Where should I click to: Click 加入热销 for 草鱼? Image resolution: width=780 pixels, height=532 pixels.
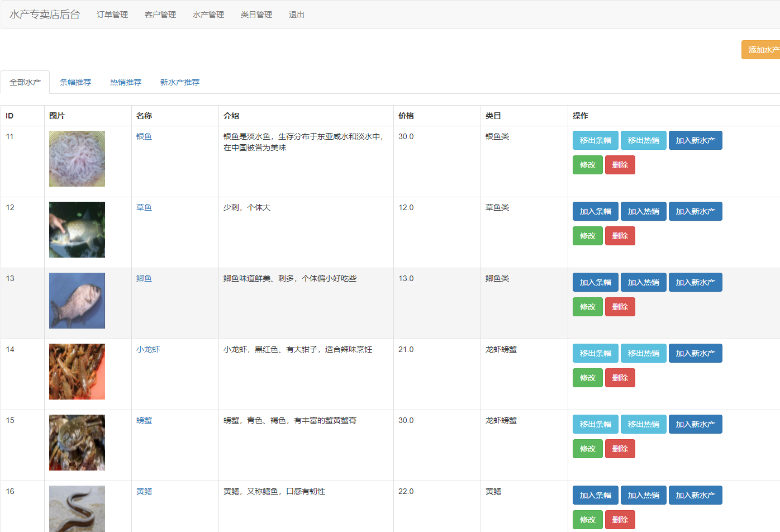click(x=643, y=211)
